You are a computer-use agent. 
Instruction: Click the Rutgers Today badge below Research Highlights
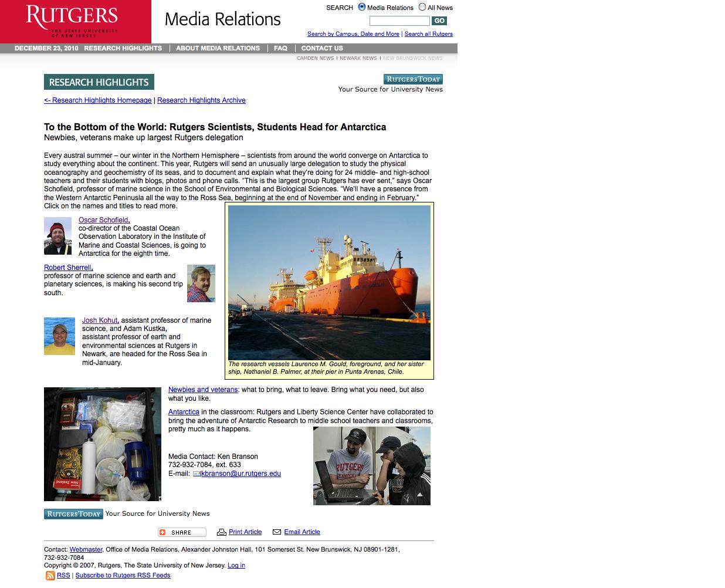pos(413,79)
